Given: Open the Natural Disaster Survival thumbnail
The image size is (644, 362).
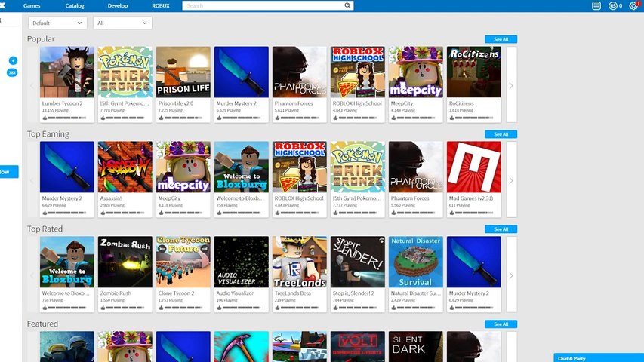Looking at the screenshot, I should (x=416, y=262).
